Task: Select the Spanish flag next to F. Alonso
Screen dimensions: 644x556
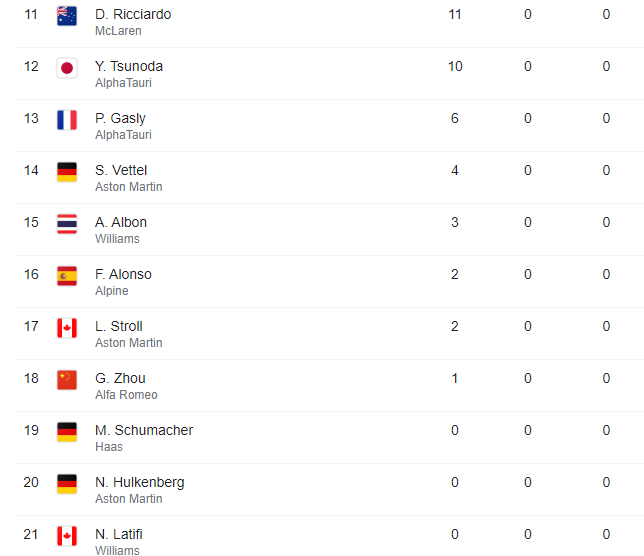Action: [x=67, y=276]
